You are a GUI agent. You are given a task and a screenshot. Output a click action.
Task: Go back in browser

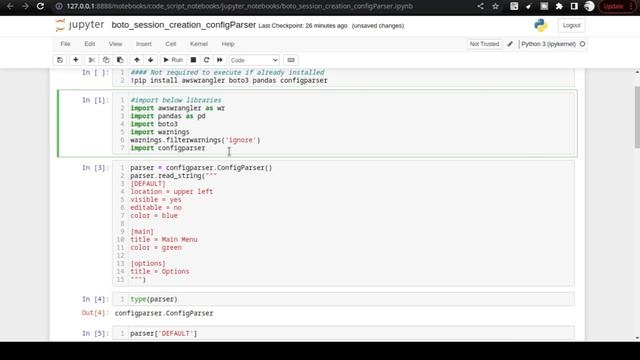tap(10, 6)
